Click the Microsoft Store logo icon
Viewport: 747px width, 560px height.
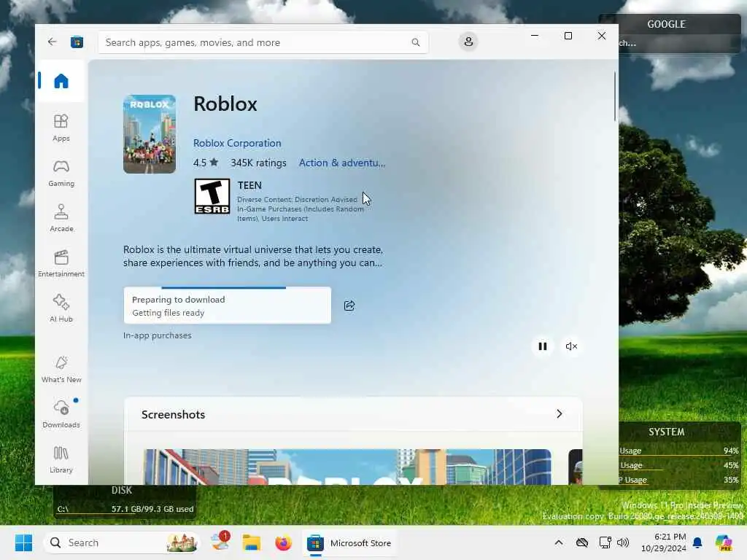pos(77,42)
